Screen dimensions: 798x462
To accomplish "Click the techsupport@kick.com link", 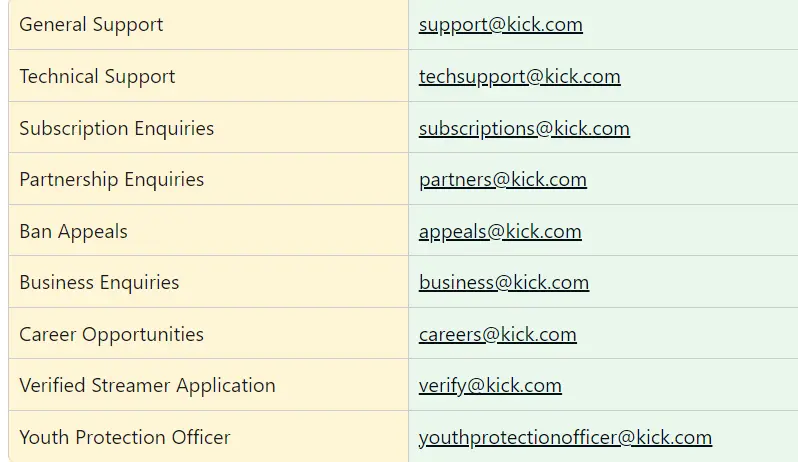I will (x=520, y=76).
